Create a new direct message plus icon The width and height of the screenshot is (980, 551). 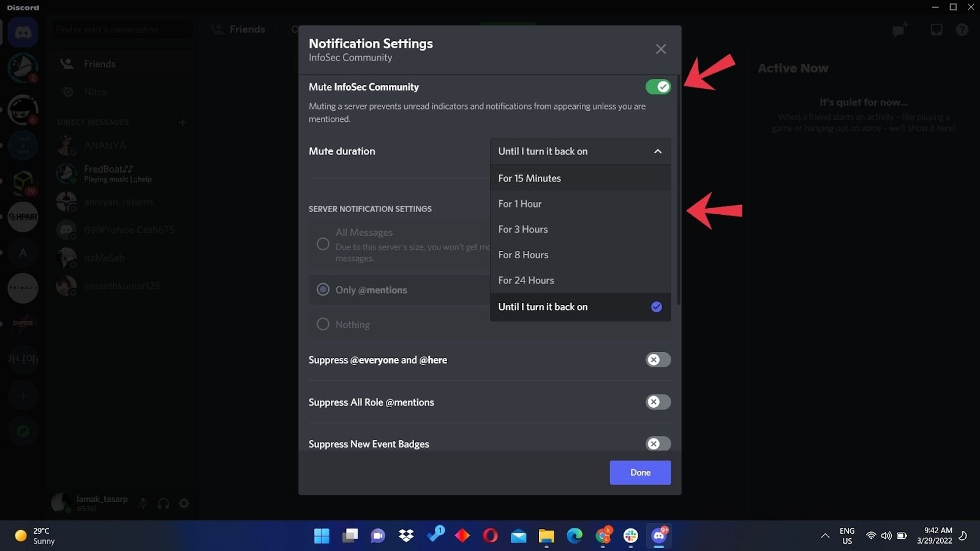click(x=182, y=122)
